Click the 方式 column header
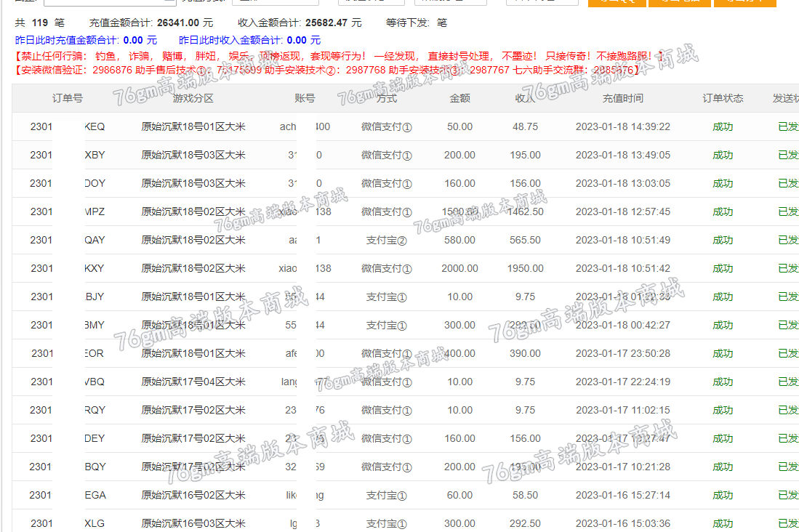Viewport: 799px width, 532px height. 387,98
